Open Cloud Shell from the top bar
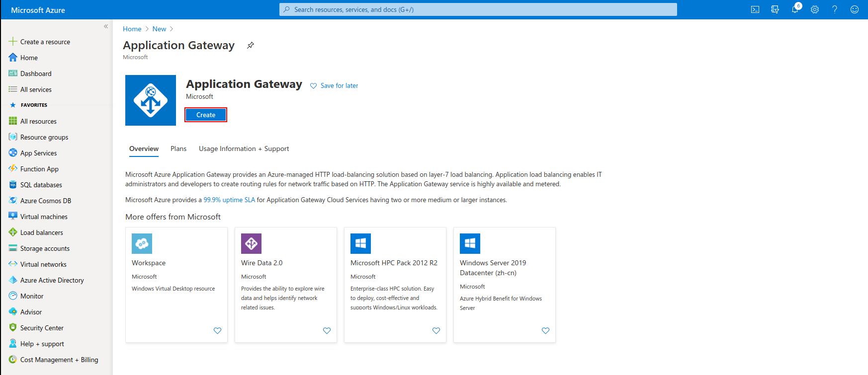Image resolution: width=868 pixels, height=375 pixels. pos(755,9)
